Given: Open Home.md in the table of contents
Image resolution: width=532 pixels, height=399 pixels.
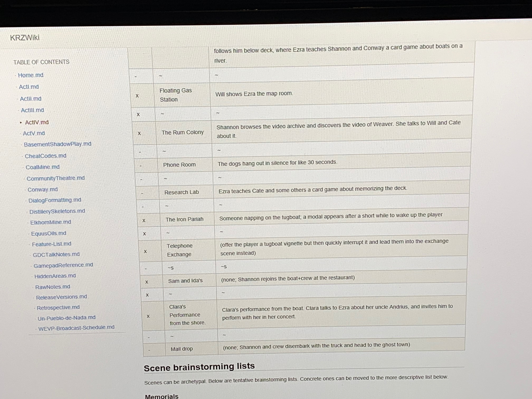Looking at the screenshot, I should (x=30, y=75).
